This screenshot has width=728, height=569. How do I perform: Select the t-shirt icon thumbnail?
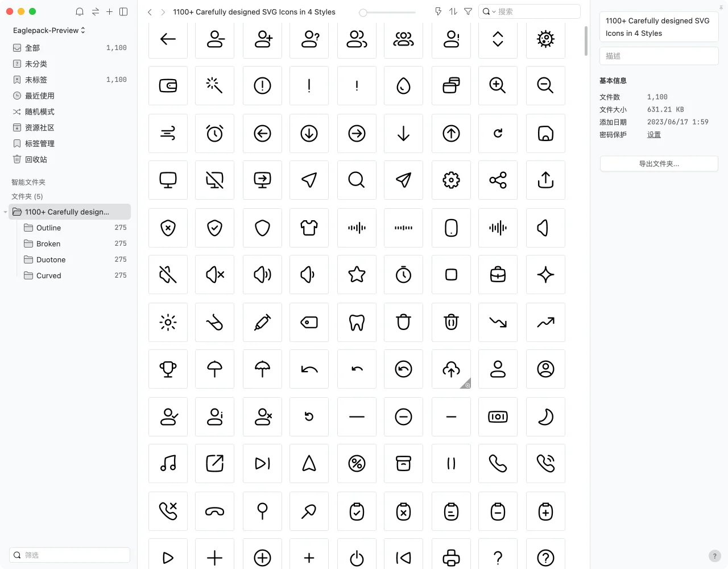(309, 228)
